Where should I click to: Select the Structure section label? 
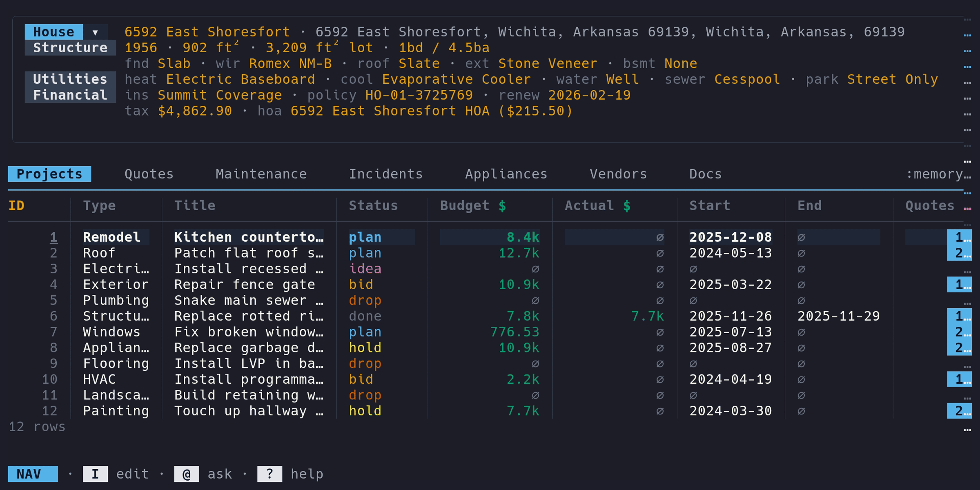[70, 48]
